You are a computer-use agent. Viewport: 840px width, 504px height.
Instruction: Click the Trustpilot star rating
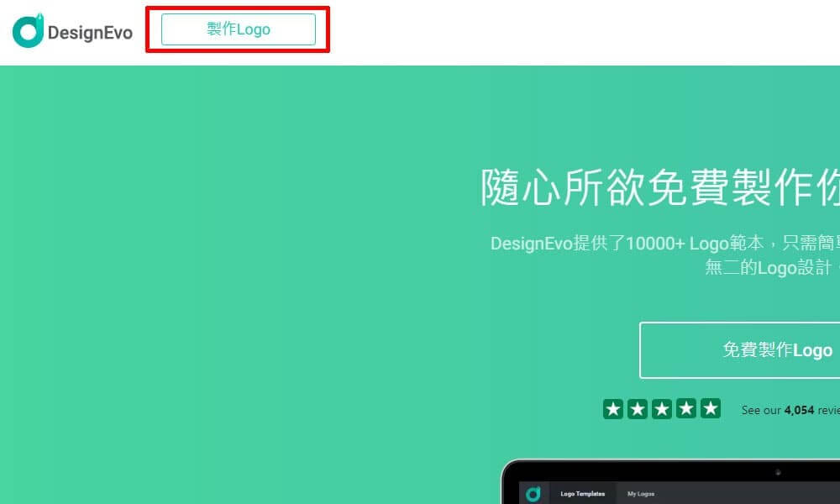[x=662, y=409]
